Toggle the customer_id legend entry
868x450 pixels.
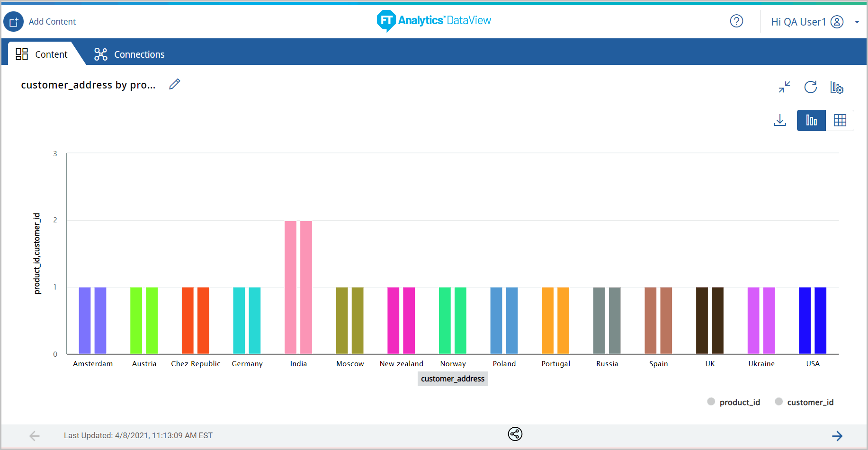click(804, 402)
